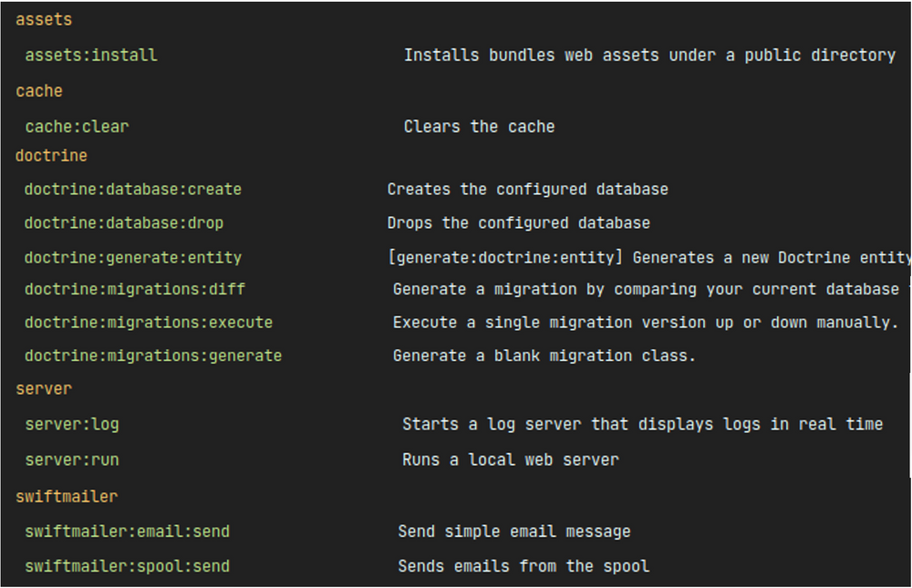Click the server group heading
The height and width of the screenshot is (588, 912).
pyautogui.click(x=44, y=389)
